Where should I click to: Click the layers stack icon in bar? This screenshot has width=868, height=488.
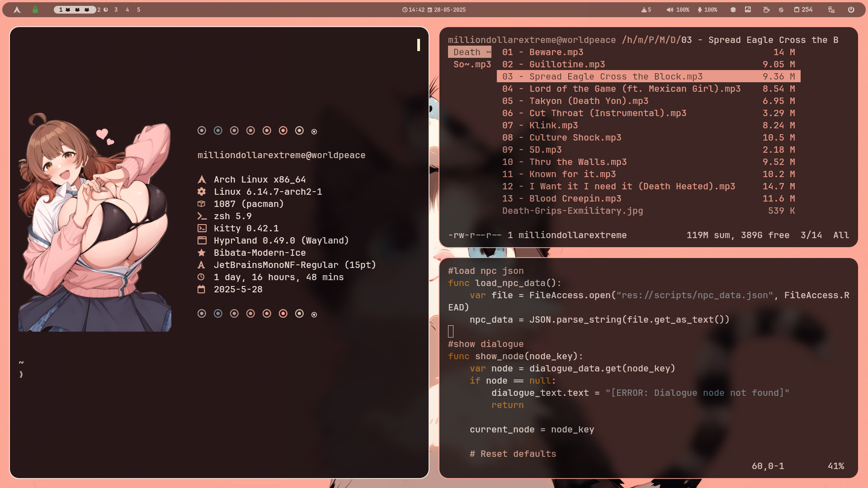pyautogui.click(x=733, y=9)
